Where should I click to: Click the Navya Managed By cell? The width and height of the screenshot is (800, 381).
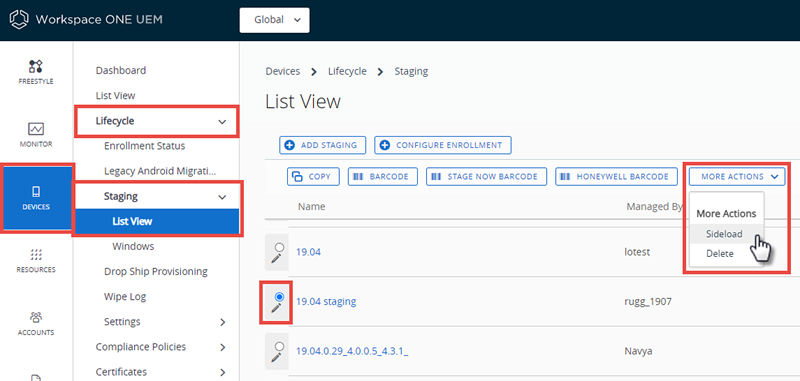(639, 351)
